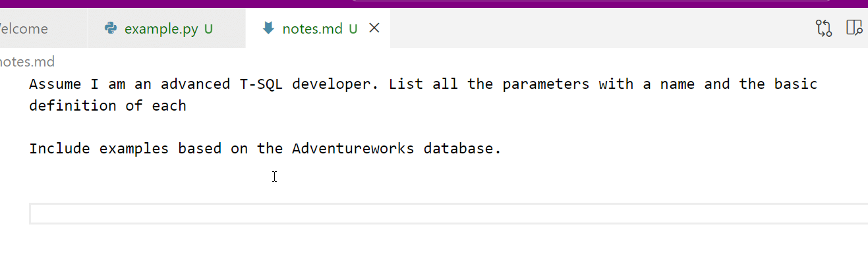Open Markdown preview to the side

pyautogui.click(x=854, y=28)
